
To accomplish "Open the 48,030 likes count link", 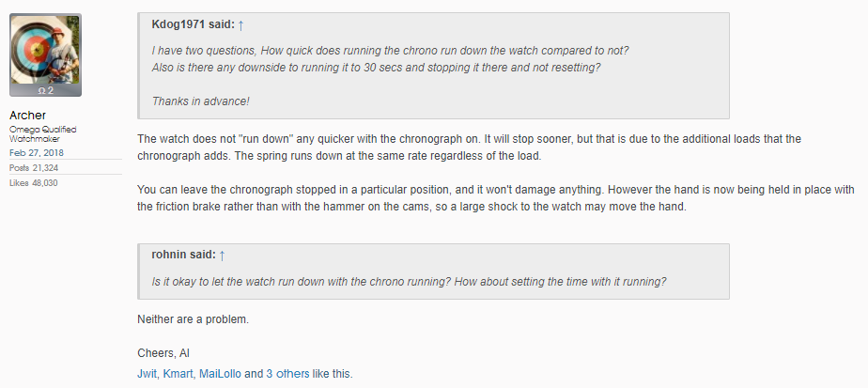I will tap(43, 182).
